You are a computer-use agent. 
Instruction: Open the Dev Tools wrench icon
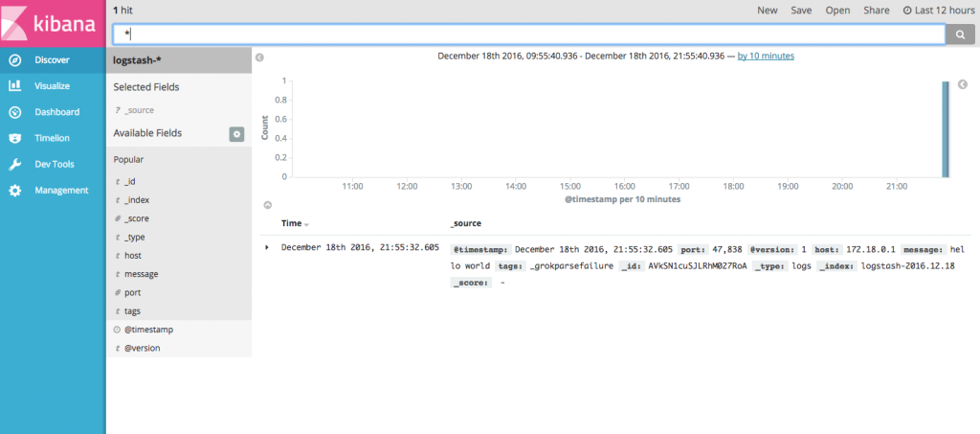(x=15, y=165)
